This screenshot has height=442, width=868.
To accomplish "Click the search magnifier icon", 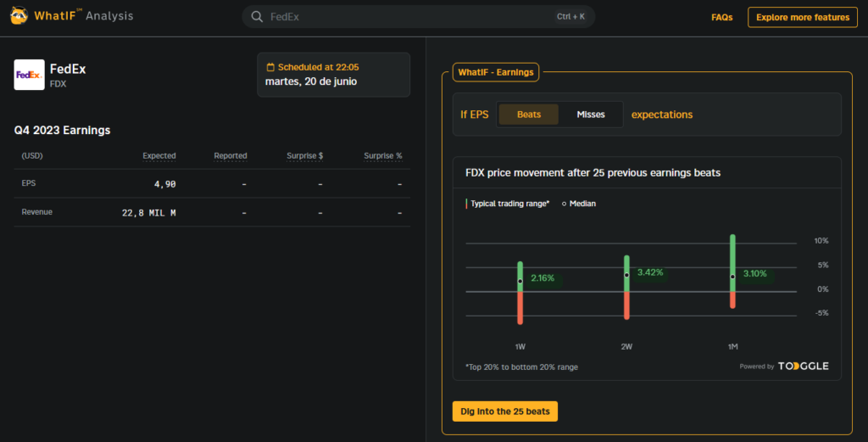I will click(x=257, y=17).
